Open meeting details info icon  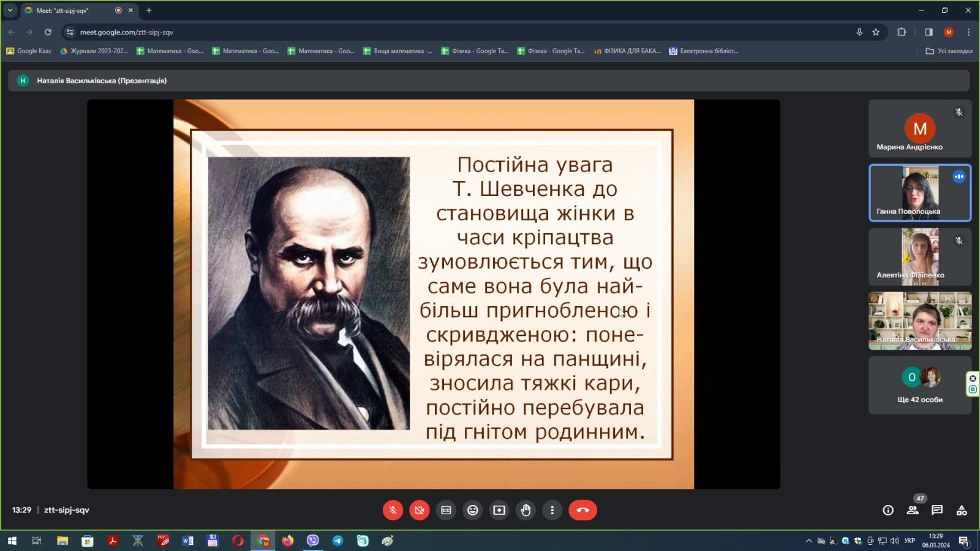(x=888, y=510)
